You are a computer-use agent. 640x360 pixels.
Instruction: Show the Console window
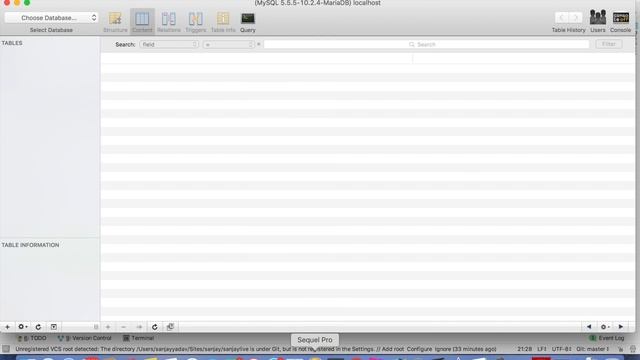[620, 21]
